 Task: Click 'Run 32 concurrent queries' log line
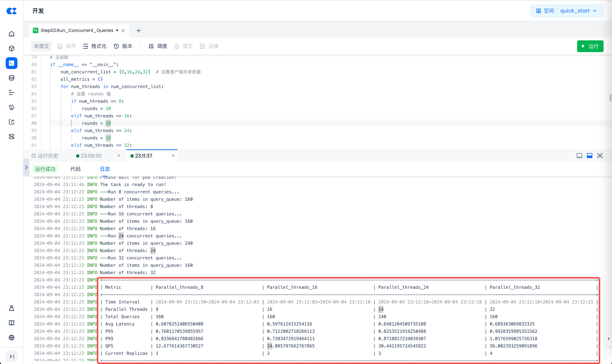pos(141,258)
